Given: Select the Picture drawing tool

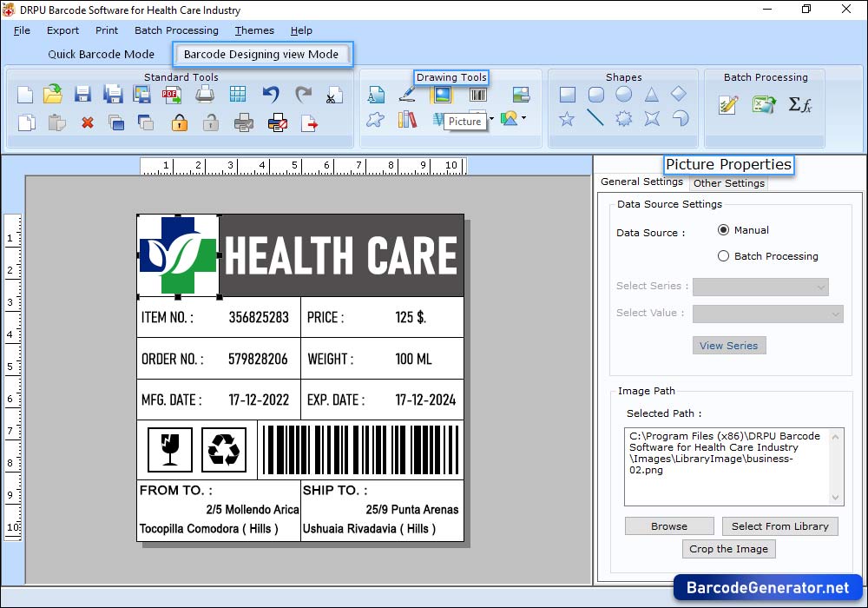Looking at the screenshot, I should (441, 96).
